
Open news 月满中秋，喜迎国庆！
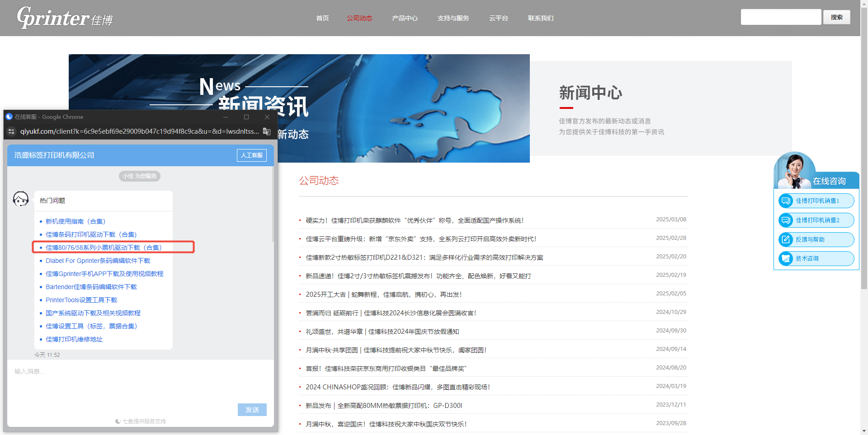[386, 424]
